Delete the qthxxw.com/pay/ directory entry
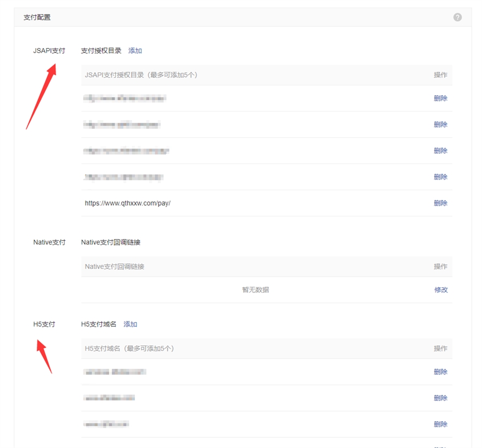Viewport: 482px width, 448px height. [x=440, y=204]
